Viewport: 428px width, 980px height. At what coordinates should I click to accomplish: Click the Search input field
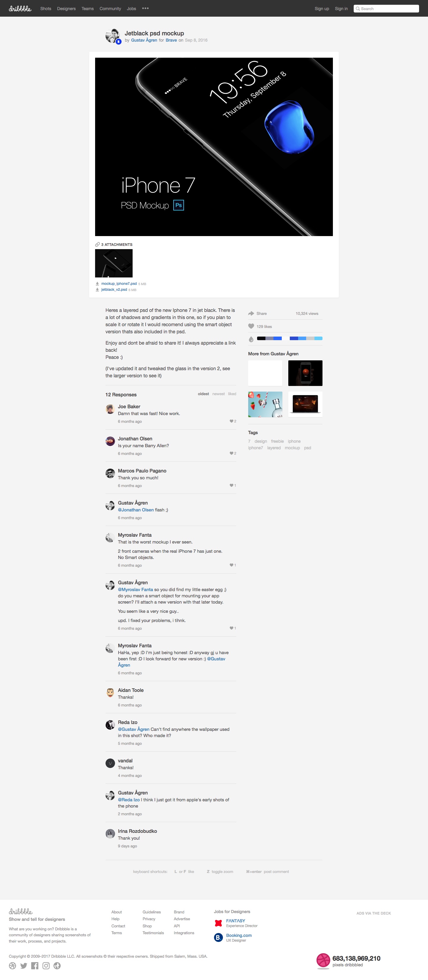(386, 8)
